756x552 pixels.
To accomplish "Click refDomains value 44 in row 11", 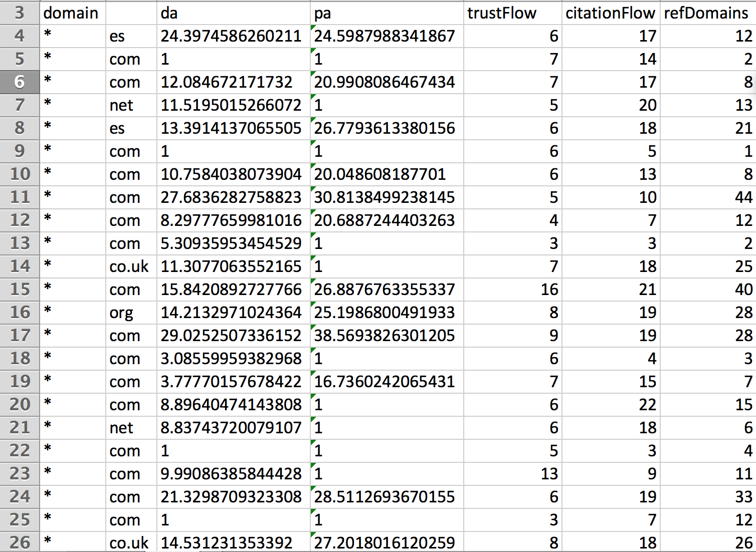I will [707, 197].
